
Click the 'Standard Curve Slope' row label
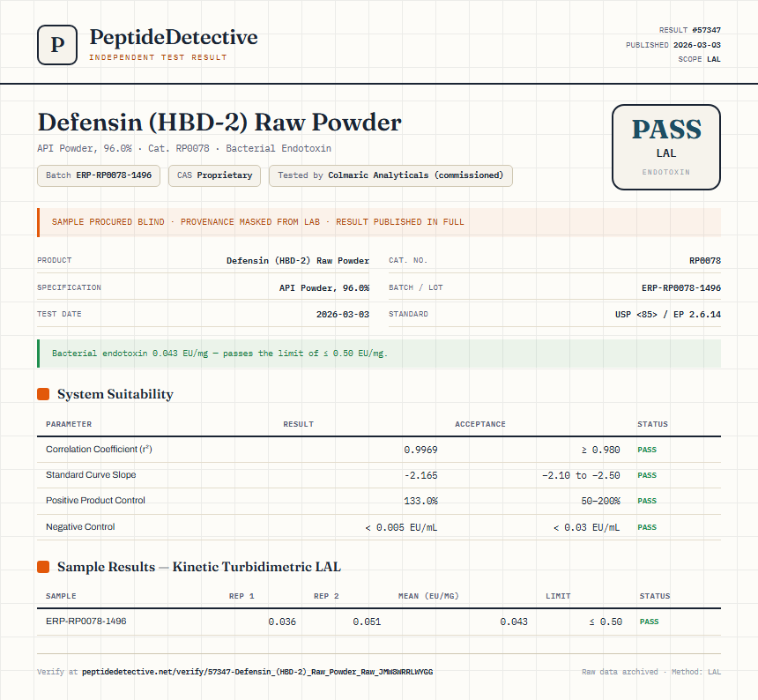pyautogui.click(x=91, y=474)
